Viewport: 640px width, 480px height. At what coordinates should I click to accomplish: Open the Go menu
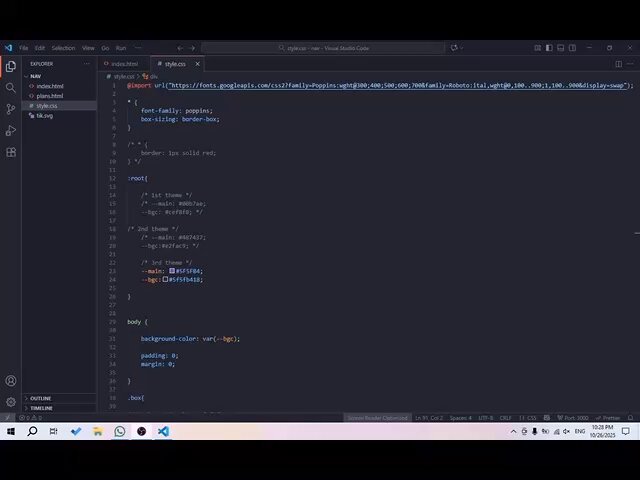[x=105, y=48]
